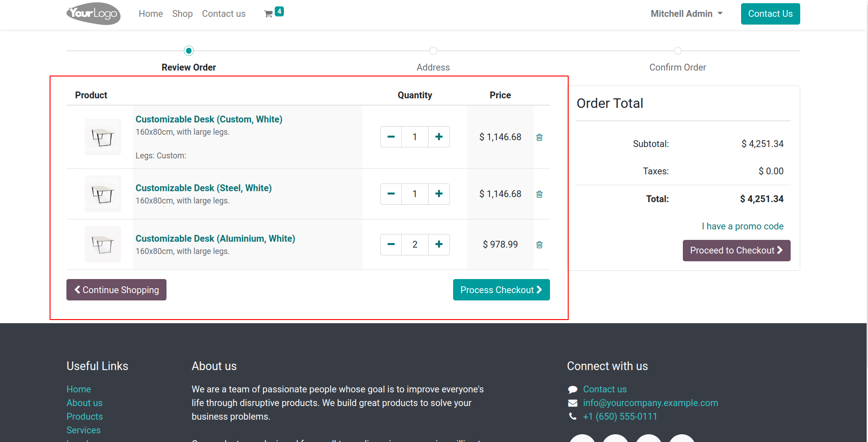This screenshot has height=442, width=868.
Task: Trash the Aluminium, White desk line
Action: click(x=539, y=245)
